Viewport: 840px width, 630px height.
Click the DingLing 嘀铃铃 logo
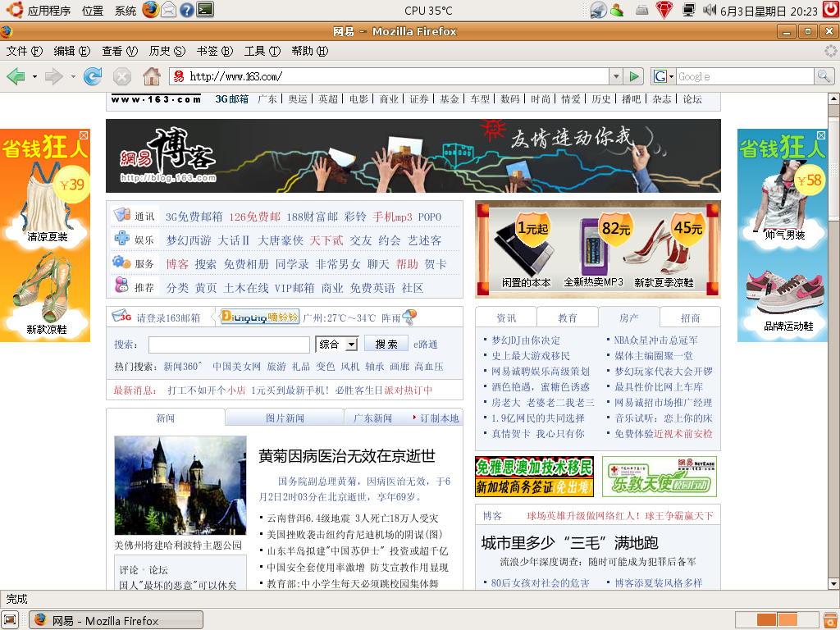click(260, 317)
